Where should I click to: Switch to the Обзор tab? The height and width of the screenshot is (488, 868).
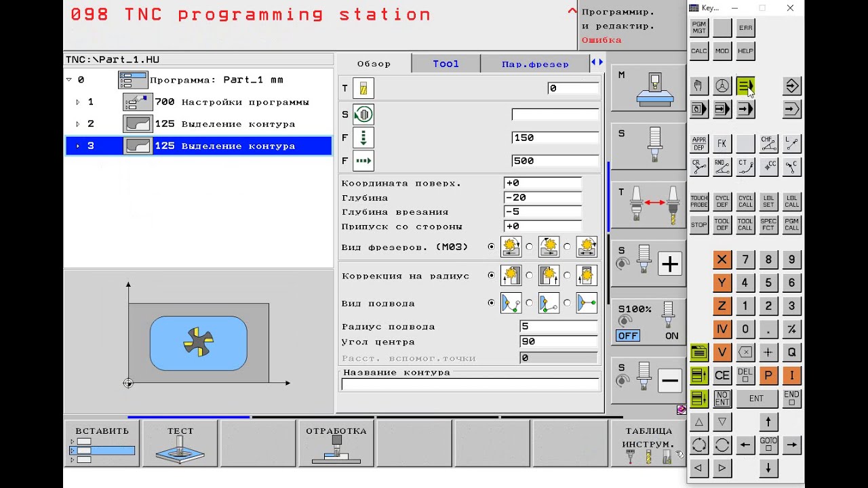[x=374, y=64]
